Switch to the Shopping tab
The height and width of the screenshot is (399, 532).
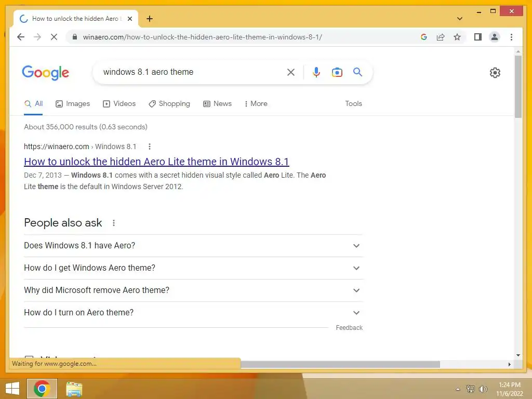click(x=169, y=104)
